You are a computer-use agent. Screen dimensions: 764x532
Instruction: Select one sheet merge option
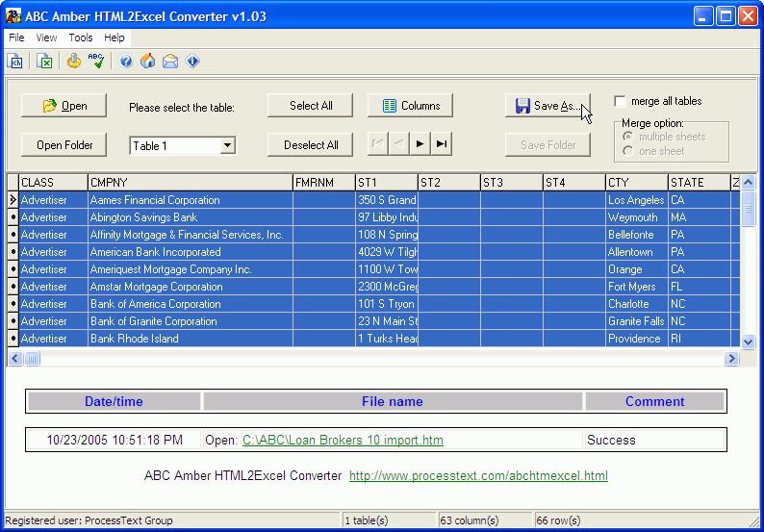628,151
